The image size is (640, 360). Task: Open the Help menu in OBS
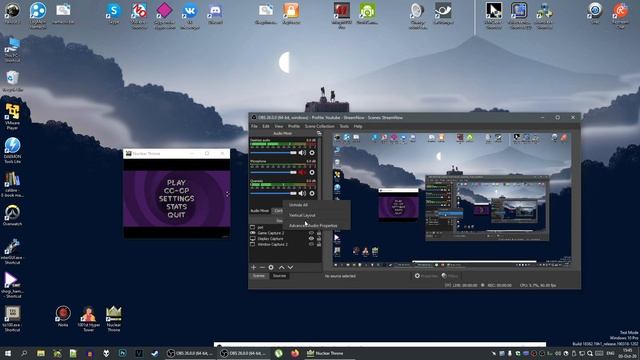(358, 126)
